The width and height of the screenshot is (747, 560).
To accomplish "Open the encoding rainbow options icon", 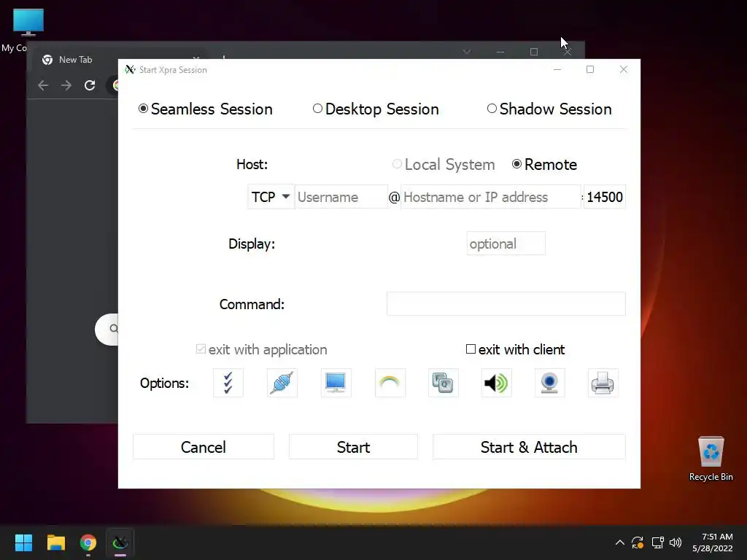I will pyautogui.click(x=390, y=383).
